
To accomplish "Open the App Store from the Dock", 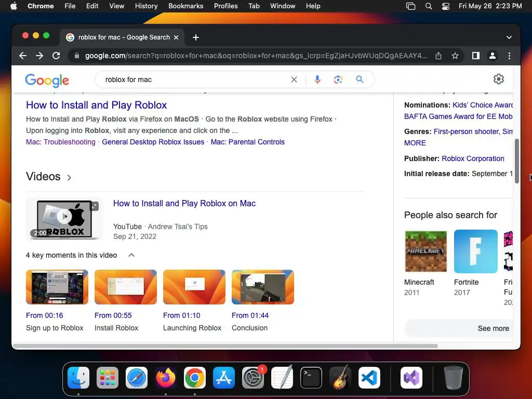I will click(224, 378).
